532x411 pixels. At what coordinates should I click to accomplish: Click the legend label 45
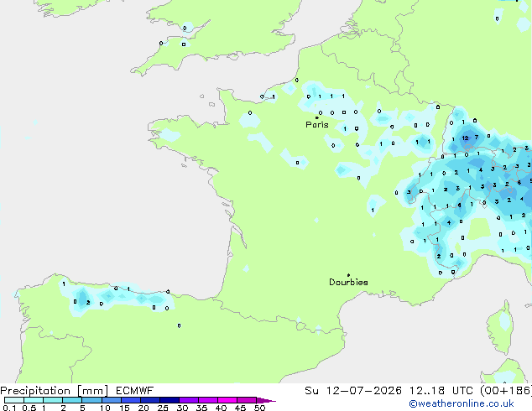click(x=240, y=408)
